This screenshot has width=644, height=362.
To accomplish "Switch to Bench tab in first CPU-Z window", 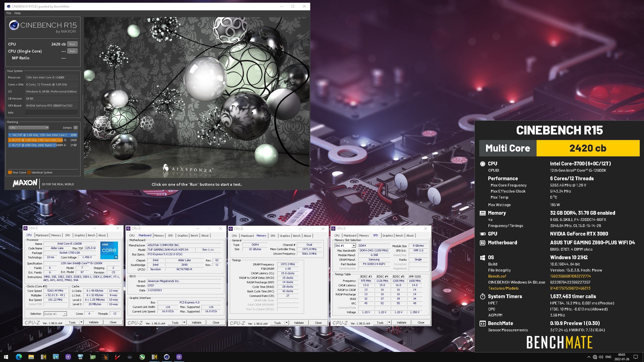I will (92, 235).
